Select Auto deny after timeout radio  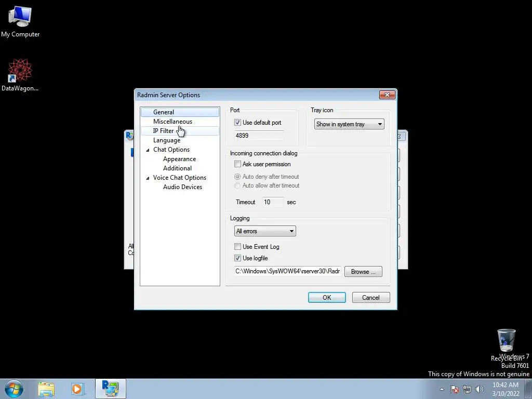[237, 177]
